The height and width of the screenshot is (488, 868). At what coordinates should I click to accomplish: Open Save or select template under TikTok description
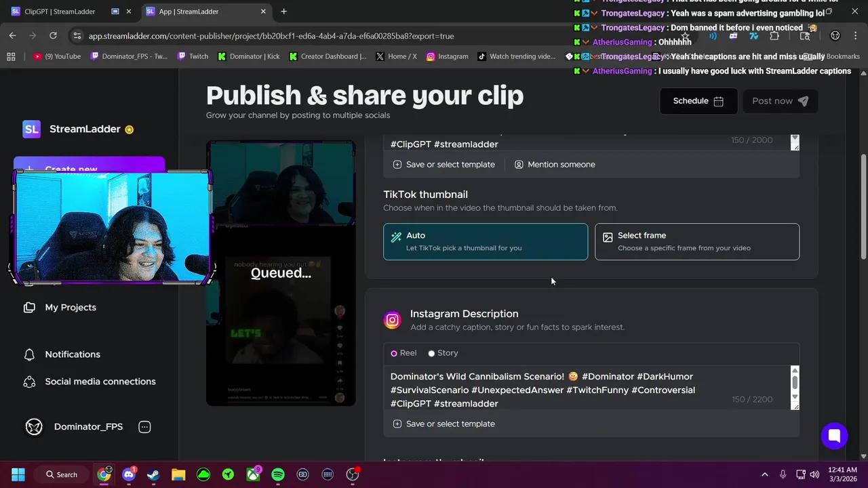(444, 165)
